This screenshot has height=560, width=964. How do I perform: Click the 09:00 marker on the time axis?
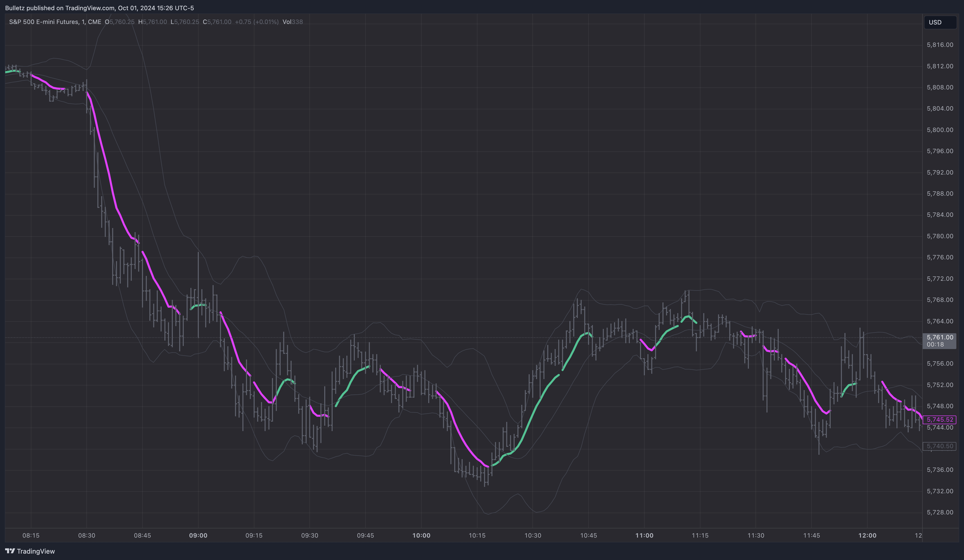198,535
